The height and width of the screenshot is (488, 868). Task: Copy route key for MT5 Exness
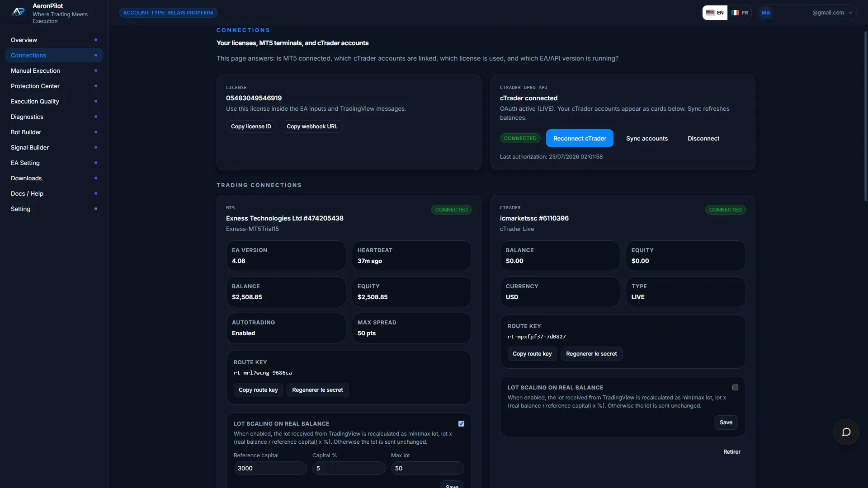(x=258, y=390)
